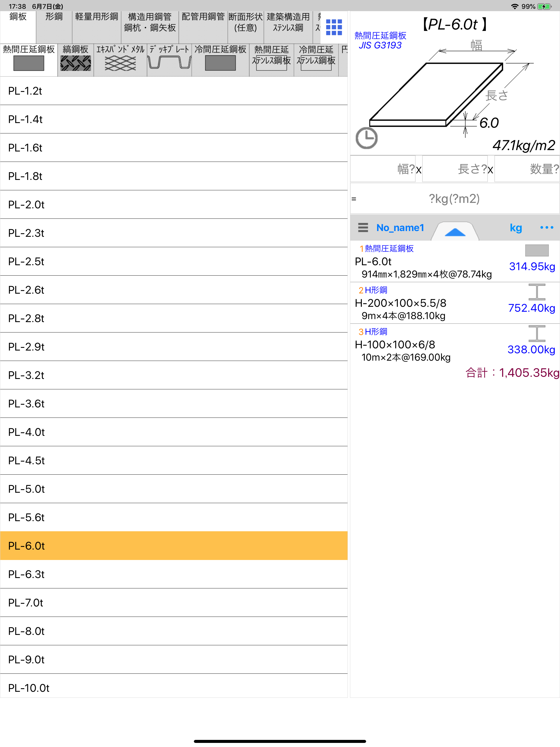560x747 pixels.
Task: Select PL-10.0t thickness row
Action: coord(174,686)
